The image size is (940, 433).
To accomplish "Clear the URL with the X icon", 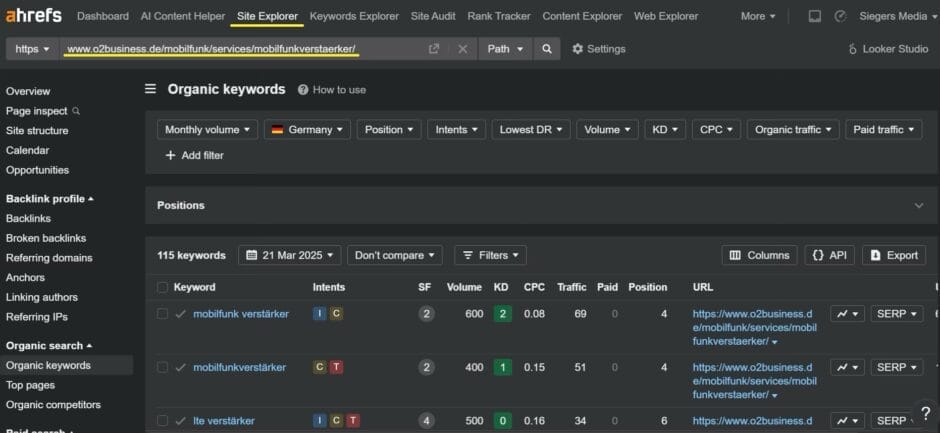I will [x=462, y=49].
